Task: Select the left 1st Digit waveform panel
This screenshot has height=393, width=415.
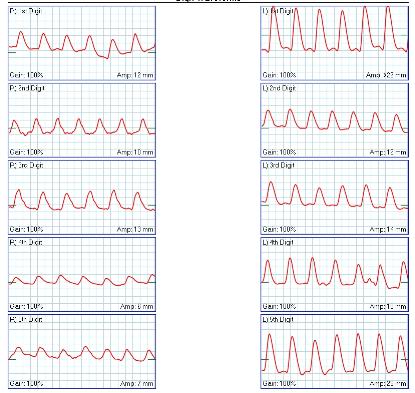Action: click(334, 43)
